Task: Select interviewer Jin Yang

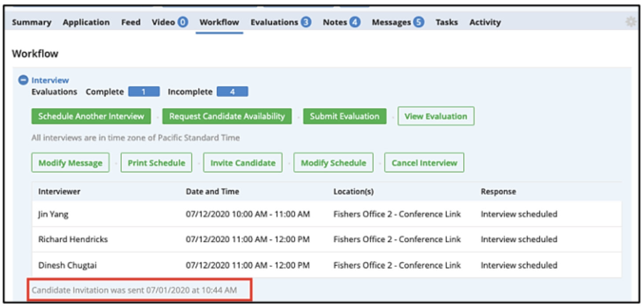Action: pyautogui.click(x=53, y=214)
